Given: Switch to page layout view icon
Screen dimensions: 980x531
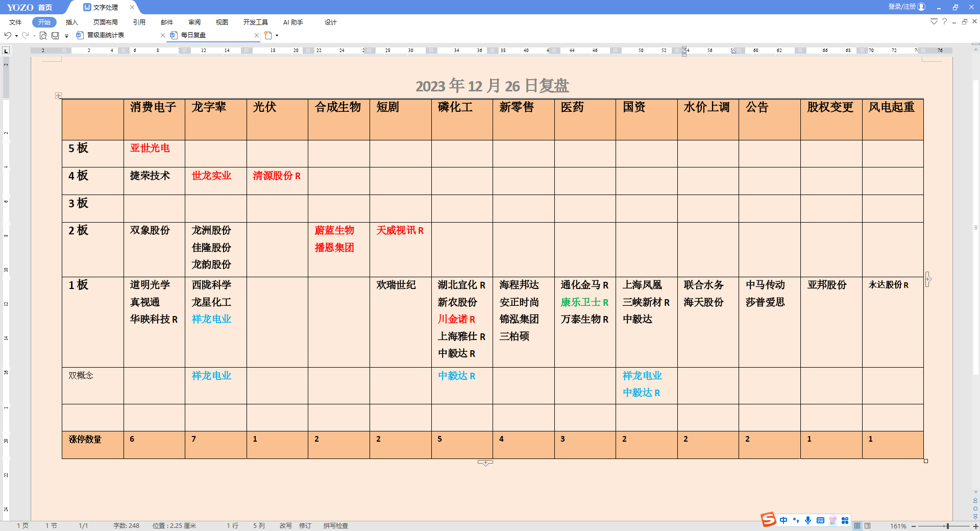Looking at the screenshot, I should tap(857, 525).
